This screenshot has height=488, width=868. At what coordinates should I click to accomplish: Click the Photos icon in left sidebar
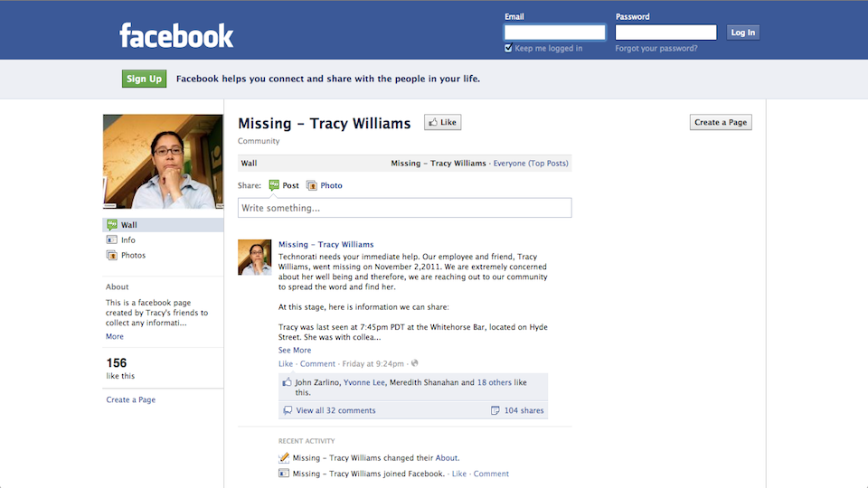click(x=112, y=256)
